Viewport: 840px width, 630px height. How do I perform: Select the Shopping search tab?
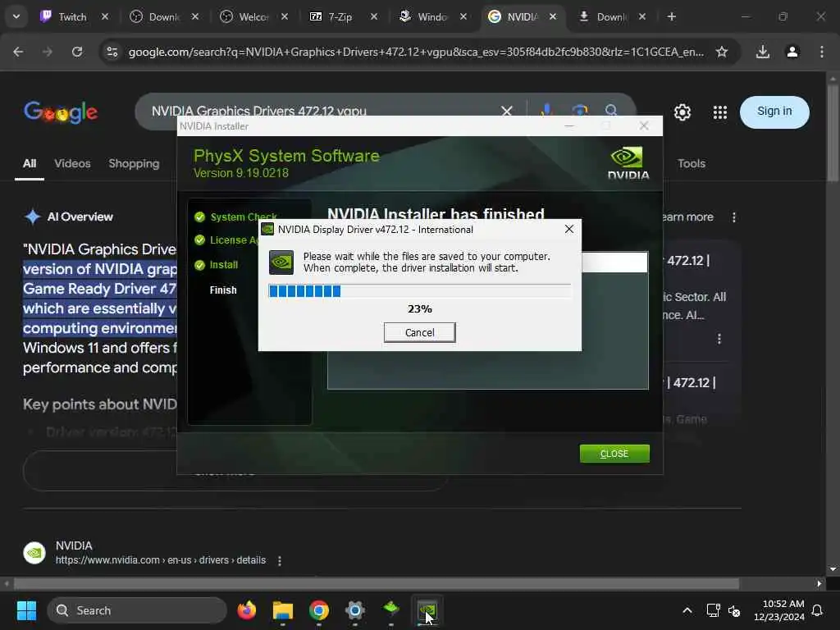pyautogui.click(x=134, y=163)
